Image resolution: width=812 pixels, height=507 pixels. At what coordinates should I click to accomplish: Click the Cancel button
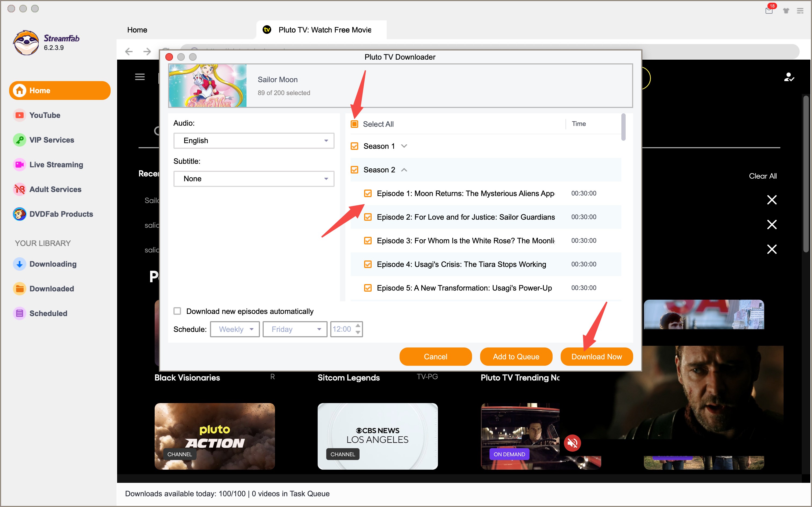click(436, 356)
